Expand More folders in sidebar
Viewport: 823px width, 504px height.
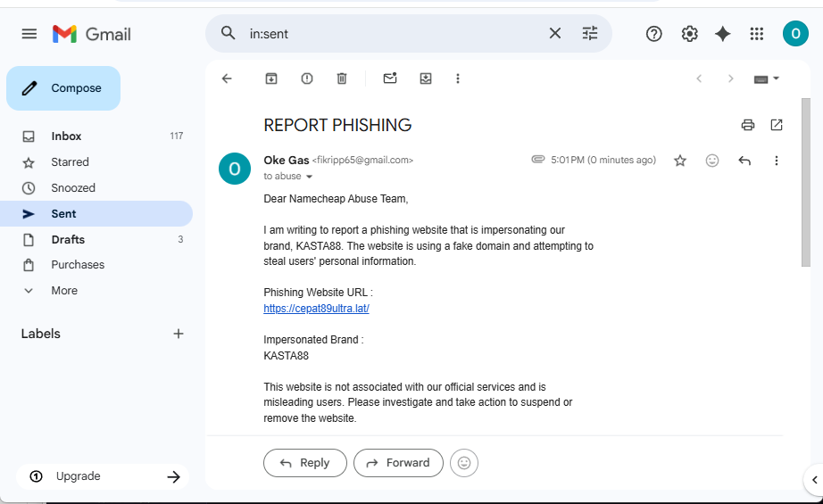(x=96, y=291)
